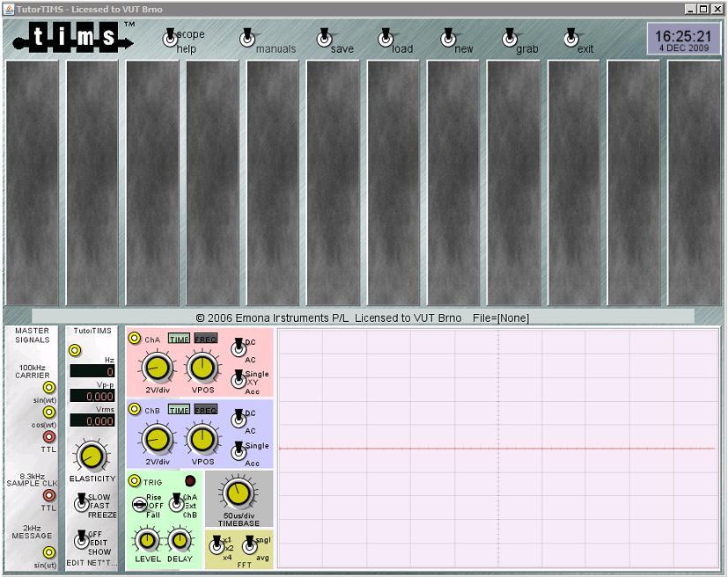The width and height of the screenshot is (728, 577).
Task: Click the TutorTIMS frequency counter input socket
Action: click(75, 350)
